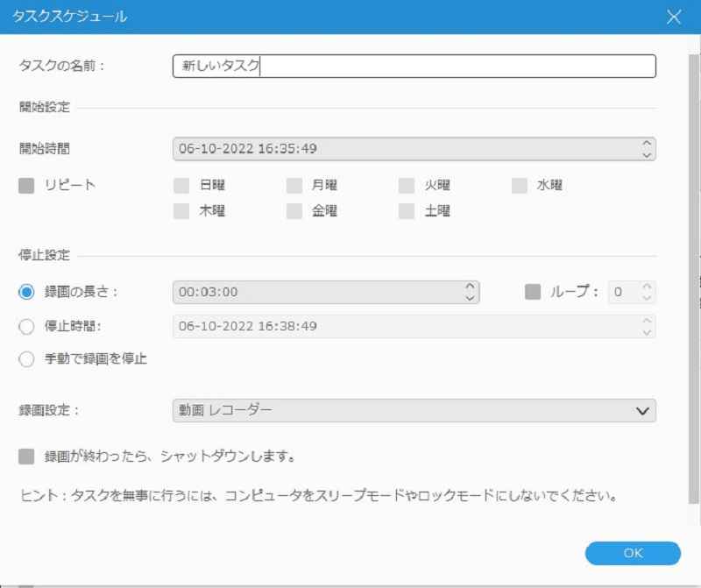Select the 録画の長さ radio button
The width and height of the screenshot is (701, 588).
click(x=26, y=292)
